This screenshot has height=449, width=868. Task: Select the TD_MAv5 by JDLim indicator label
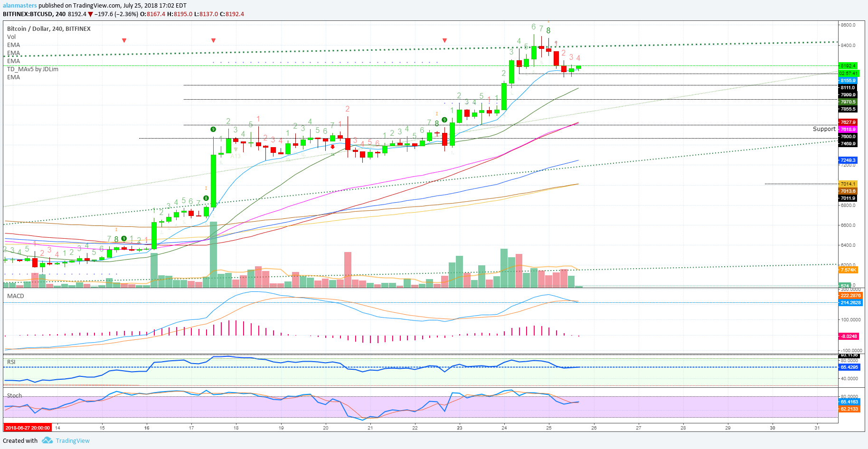(x=33, y=69)
